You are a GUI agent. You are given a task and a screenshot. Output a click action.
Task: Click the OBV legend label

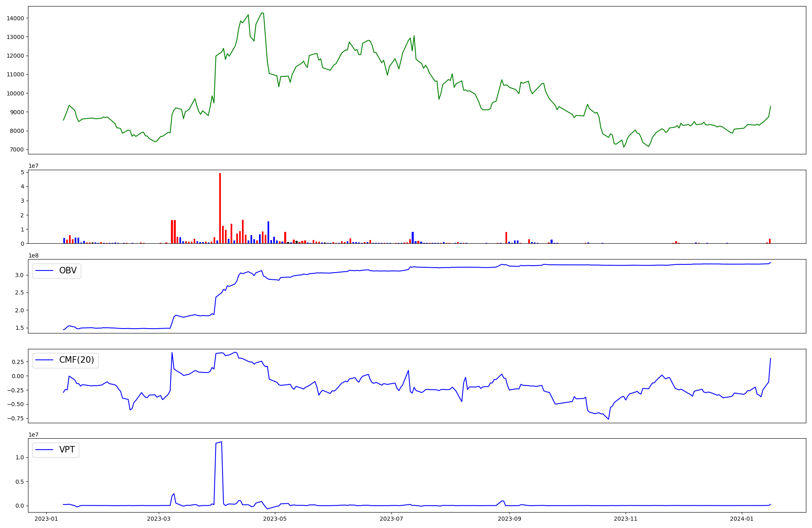(x=68, y=270)
